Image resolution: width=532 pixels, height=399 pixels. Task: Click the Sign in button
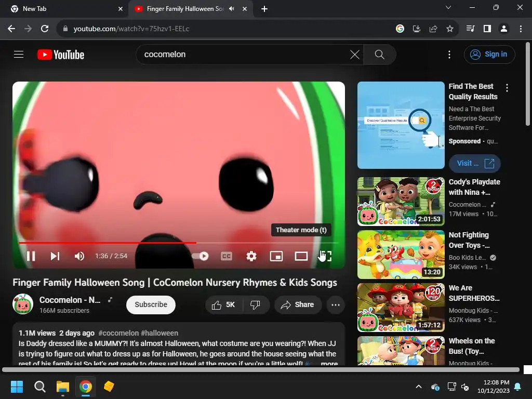click(489, 54)
